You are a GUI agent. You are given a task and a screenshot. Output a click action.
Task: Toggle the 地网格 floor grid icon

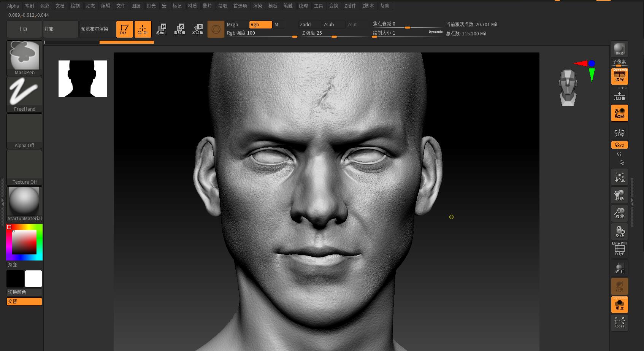620,94
